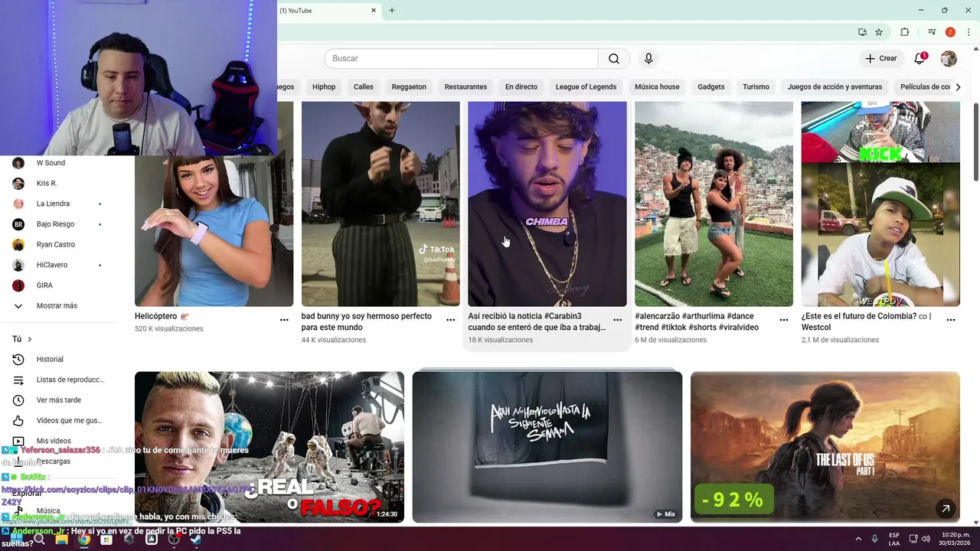Open a new browser tab
This screenshot has width=980, height=551.
tap(392, 11)
